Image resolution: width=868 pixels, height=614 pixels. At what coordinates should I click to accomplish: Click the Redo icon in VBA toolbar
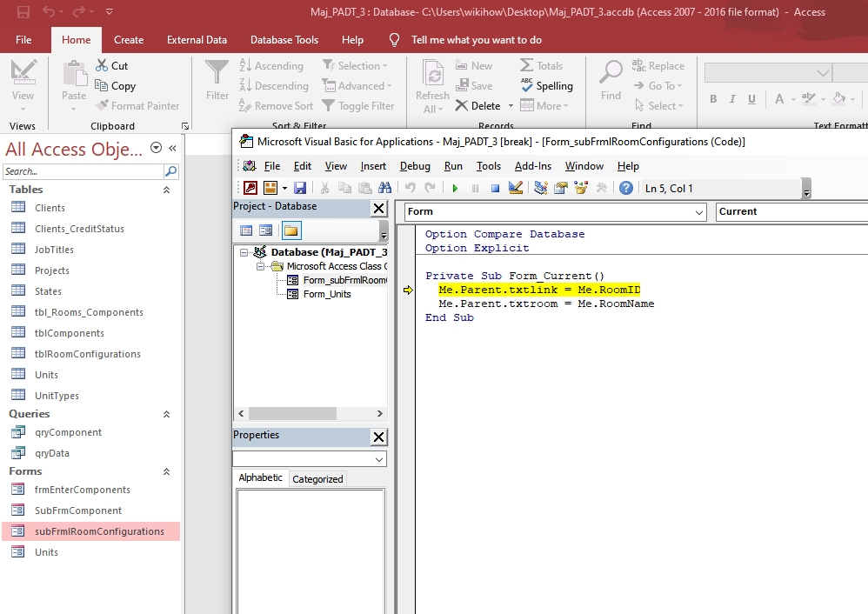click(x=430, y=188)
